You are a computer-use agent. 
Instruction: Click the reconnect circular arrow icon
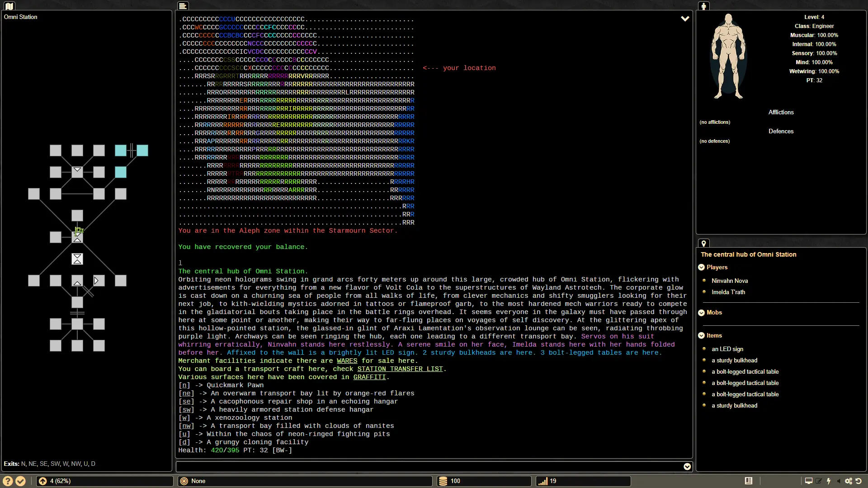click(859, 481)
